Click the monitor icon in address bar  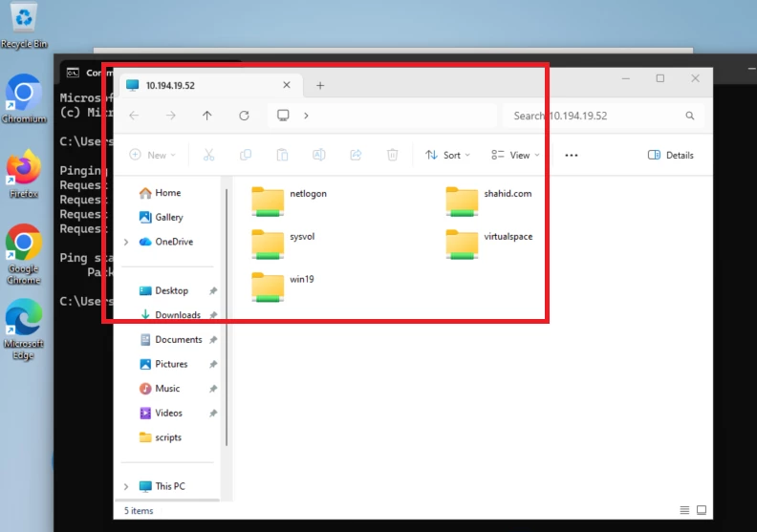[x=283, y=116]
